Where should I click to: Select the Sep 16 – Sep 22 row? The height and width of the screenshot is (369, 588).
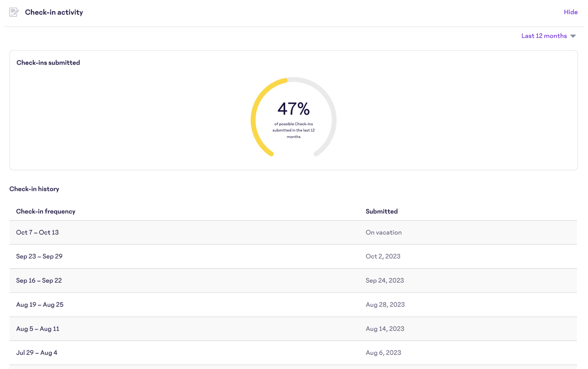[x=293, y=281]
